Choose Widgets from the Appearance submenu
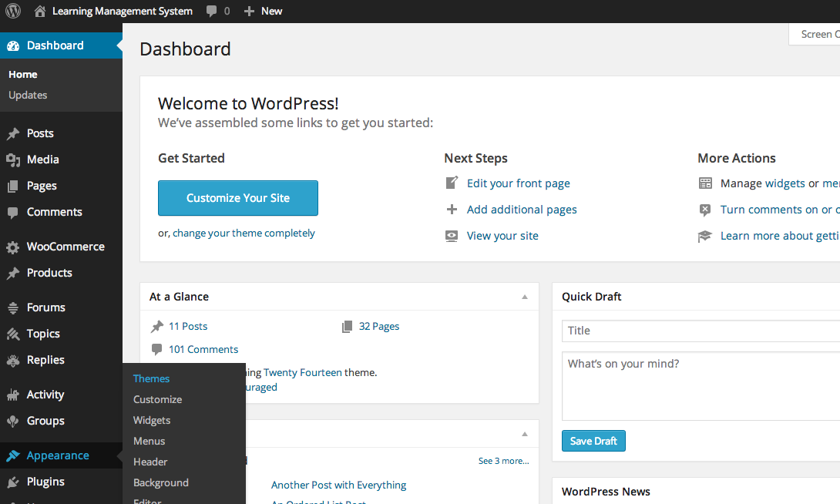 coord(152,421)
